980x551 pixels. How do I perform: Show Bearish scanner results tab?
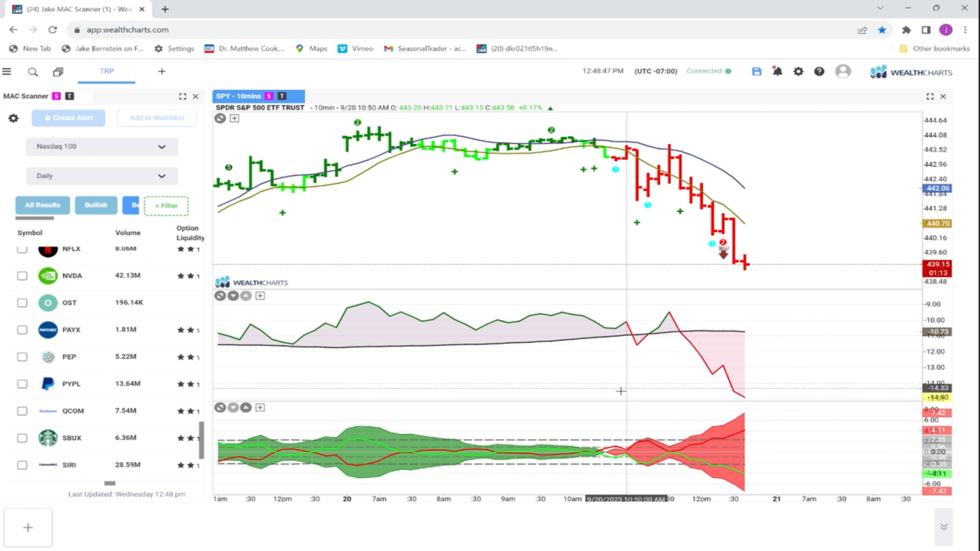click(x=131, y=205)
